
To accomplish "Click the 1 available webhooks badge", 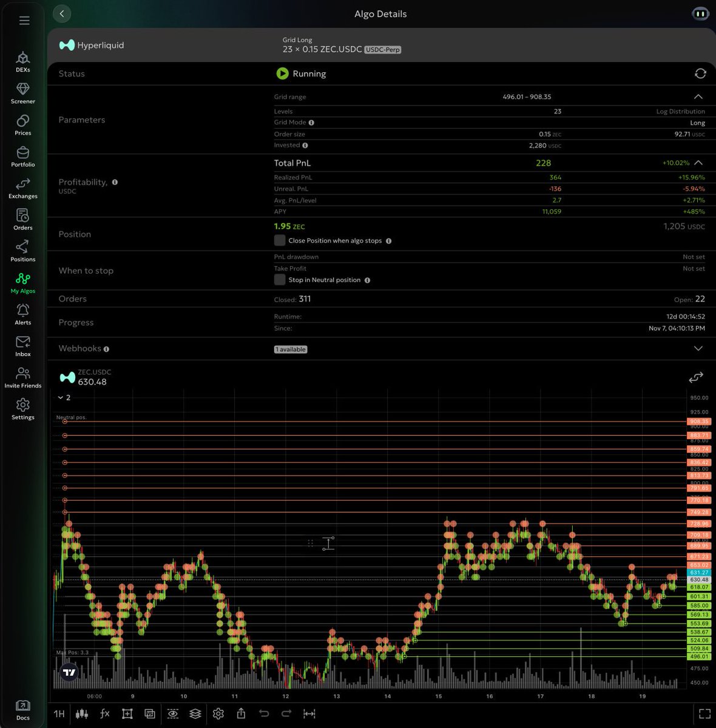I will point(290,349).
